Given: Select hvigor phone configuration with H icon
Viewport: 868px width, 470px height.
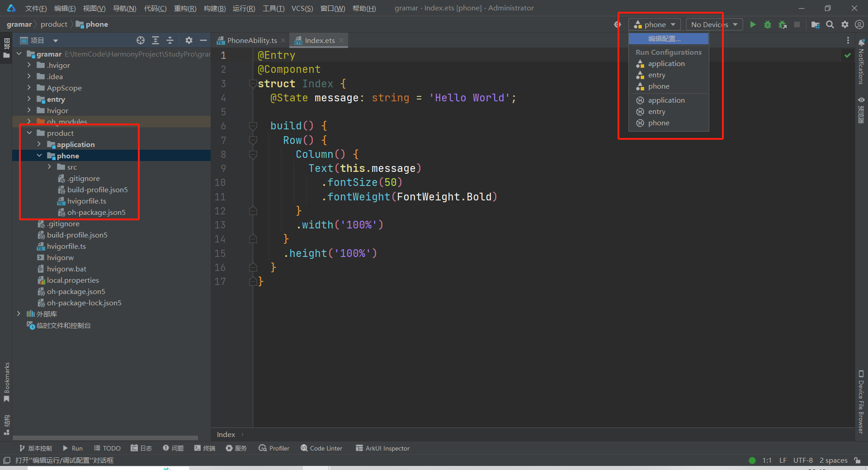Looking at the screenshot, I should click(668, 123).
